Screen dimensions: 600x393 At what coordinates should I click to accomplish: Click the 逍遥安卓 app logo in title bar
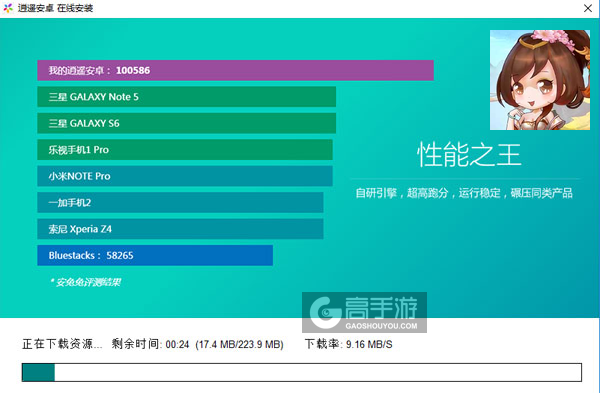(x=8, y=8)
